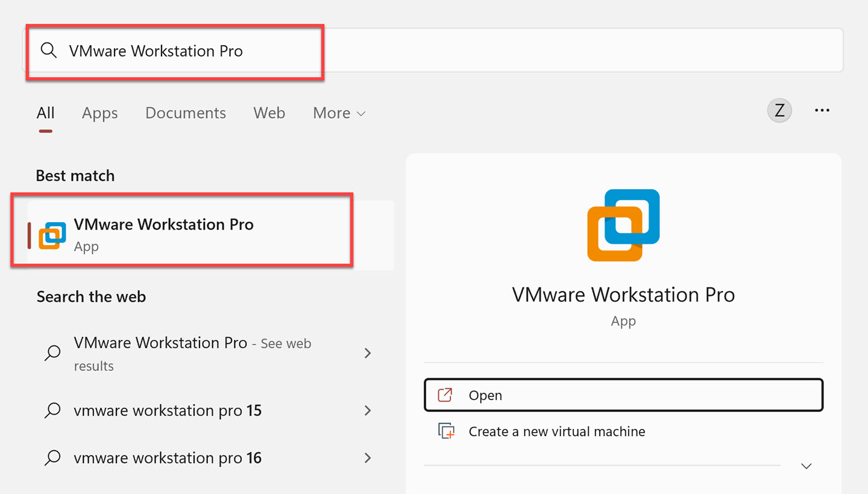The image size is (868, 494).
Task: Expand the VMware Workstation Pro web result arrow
Action: tap(368, 353)
